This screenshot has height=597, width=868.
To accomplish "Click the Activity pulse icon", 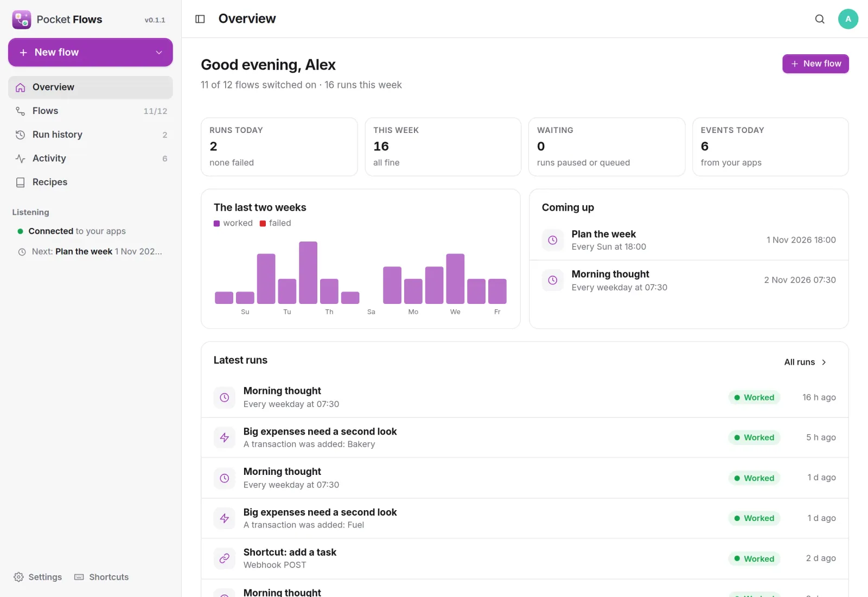I will pyautogui.click(x=21, y=158).
